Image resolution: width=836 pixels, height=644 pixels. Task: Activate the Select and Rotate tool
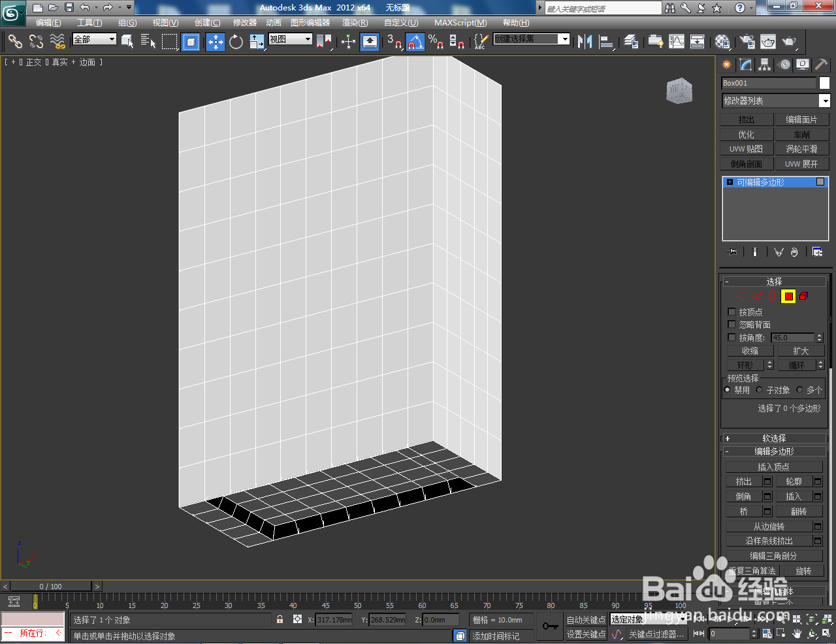point(236,42)
